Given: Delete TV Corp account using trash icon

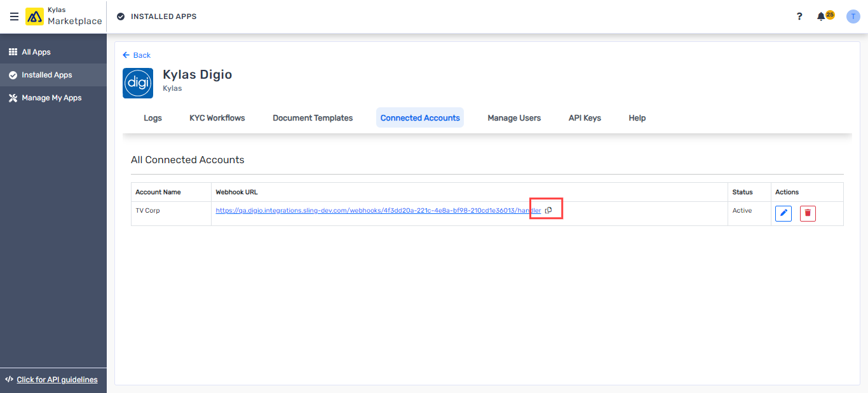Looking at the screenshot, I should [808, 213].
